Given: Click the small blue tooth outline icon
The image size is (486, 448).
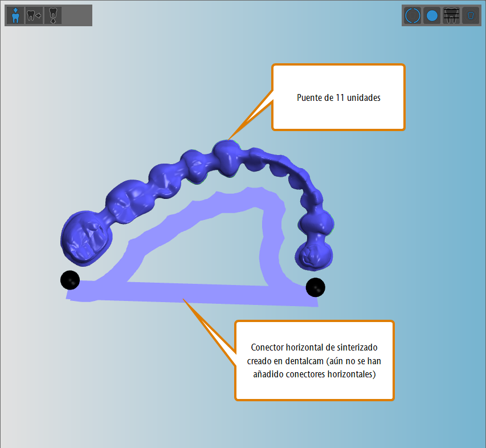Looking at the screenshot, I should point(471,15).
